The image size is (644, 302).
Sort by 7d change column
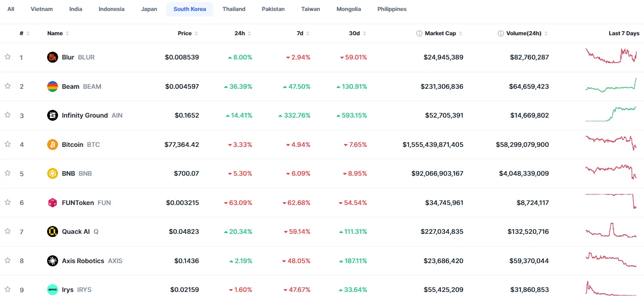pyautogui.click(x=303, y=33)
